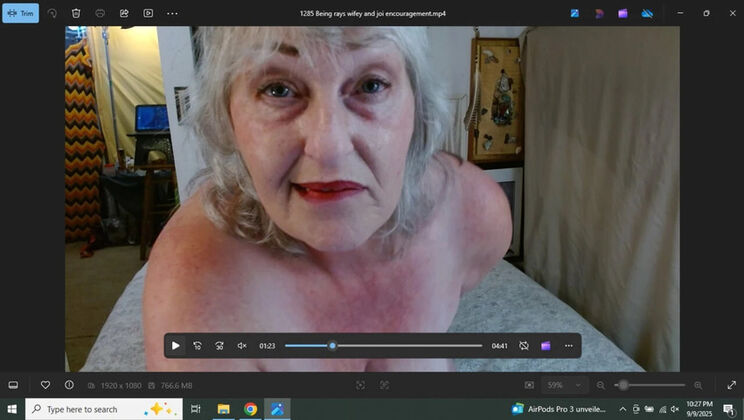Delete the video with trash icon
744x420 pixels.
point(76,13)
